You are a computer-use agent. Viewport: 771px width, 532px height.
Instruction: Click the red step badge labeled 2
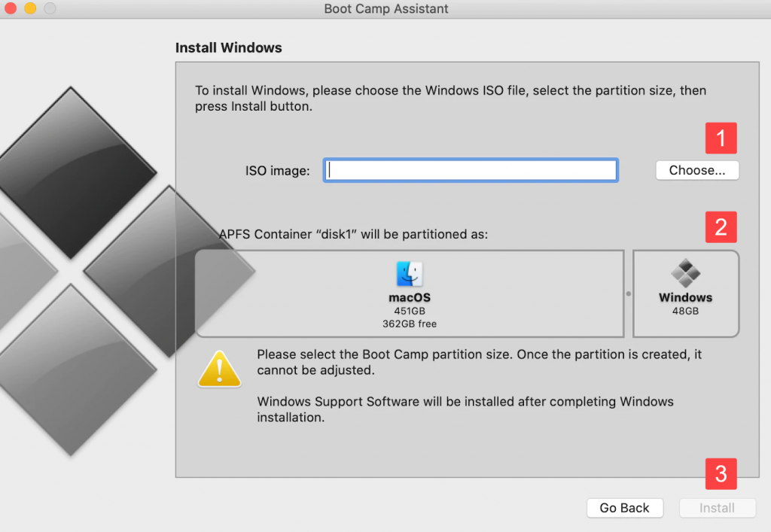[x=721, y=226]
